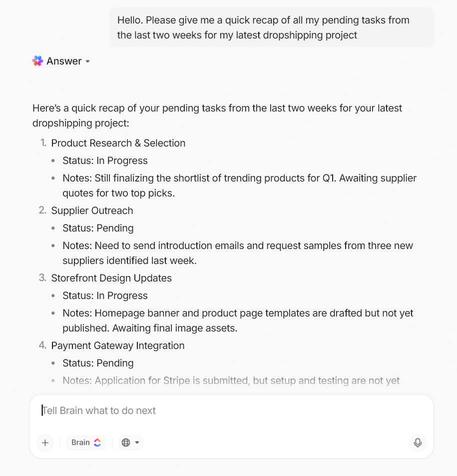Click the Answer label text

pyautogui.click(x=64, y=61)
